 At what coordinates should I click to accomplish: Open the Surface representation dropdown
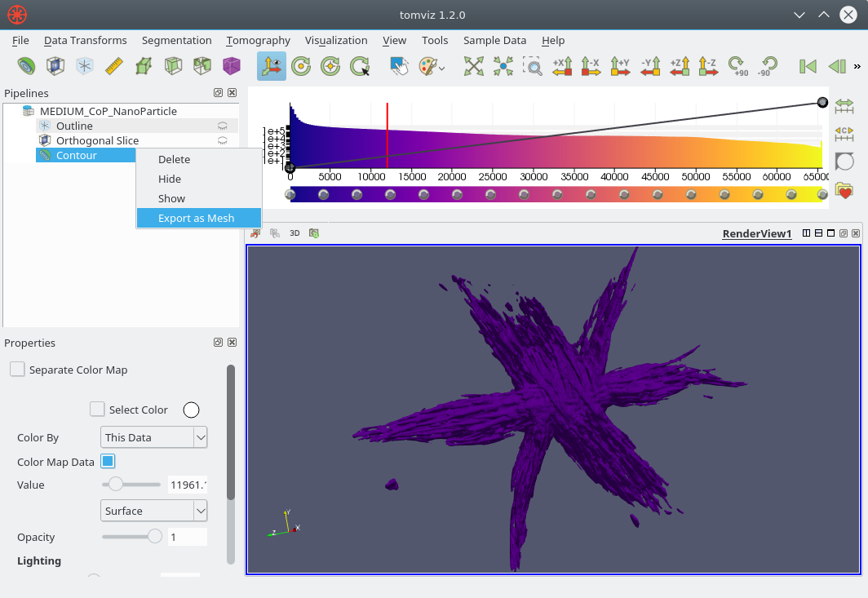(154, 511)
